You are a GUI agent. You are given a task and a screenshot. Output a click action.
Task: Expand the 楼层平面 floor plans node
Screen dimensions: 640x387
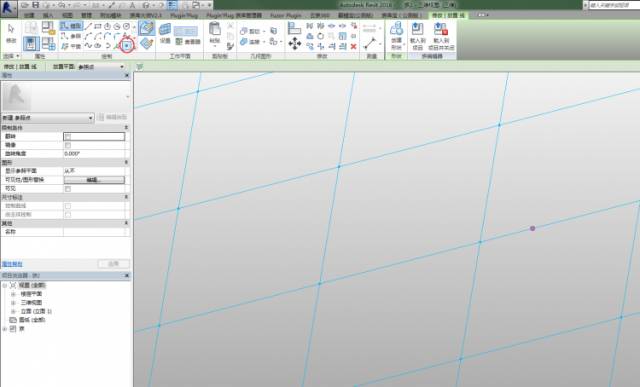coord(13,294)
